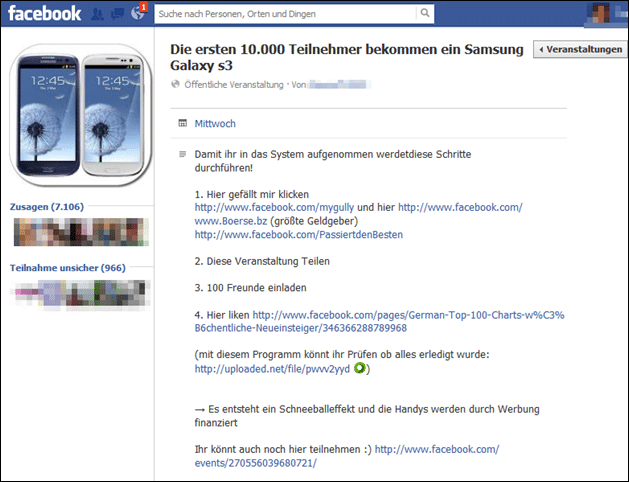Click the calendar icon beside Mittwoch
The width and height of the screenshot is (629, 482).
coord(183,123)
